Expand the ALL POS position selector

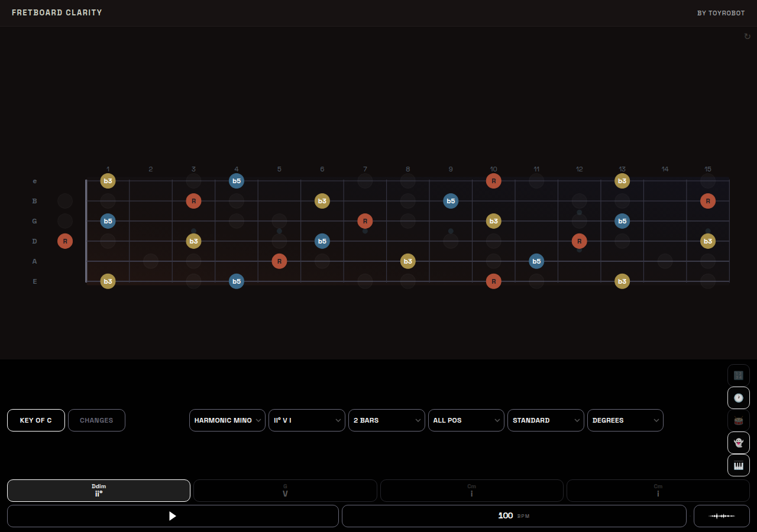pos(466,420)
